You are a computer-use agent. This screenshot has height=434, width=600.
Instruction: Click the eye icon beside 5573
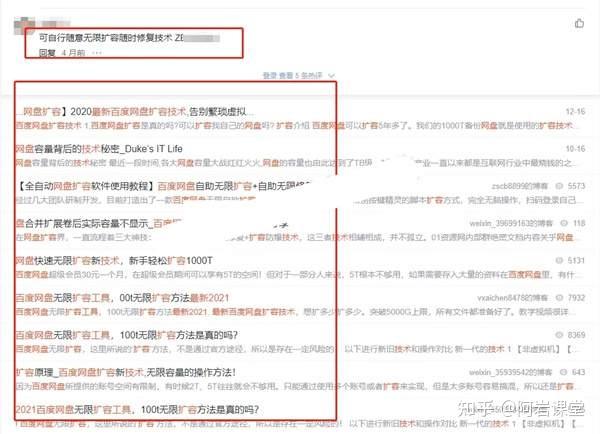pyautogui.click(x=559, y=186)
